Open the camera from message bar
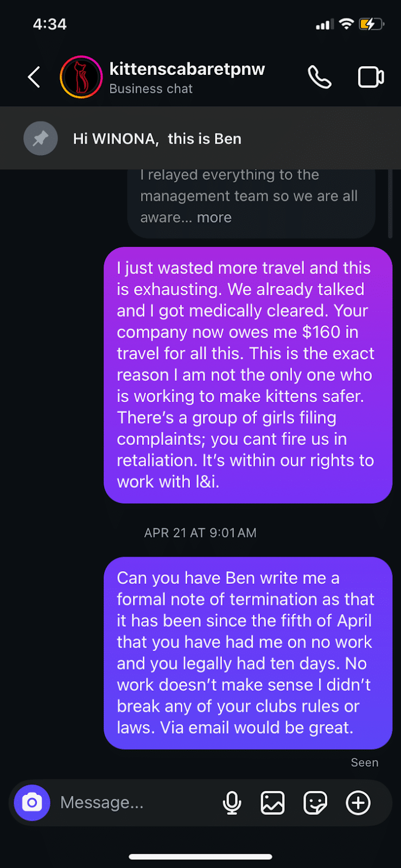Screen dimensions: 401x868 [x=32, y=803]
